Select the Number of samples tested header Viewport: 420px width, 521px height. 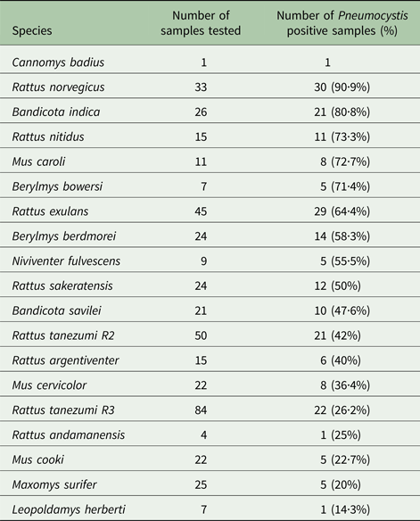coord(201,23)
